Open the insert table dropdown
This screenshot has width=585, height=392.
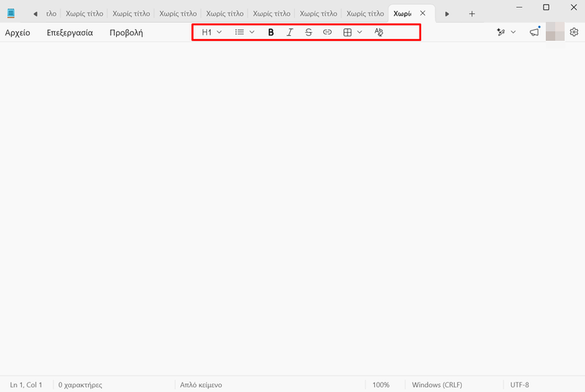tap(352, 32)
